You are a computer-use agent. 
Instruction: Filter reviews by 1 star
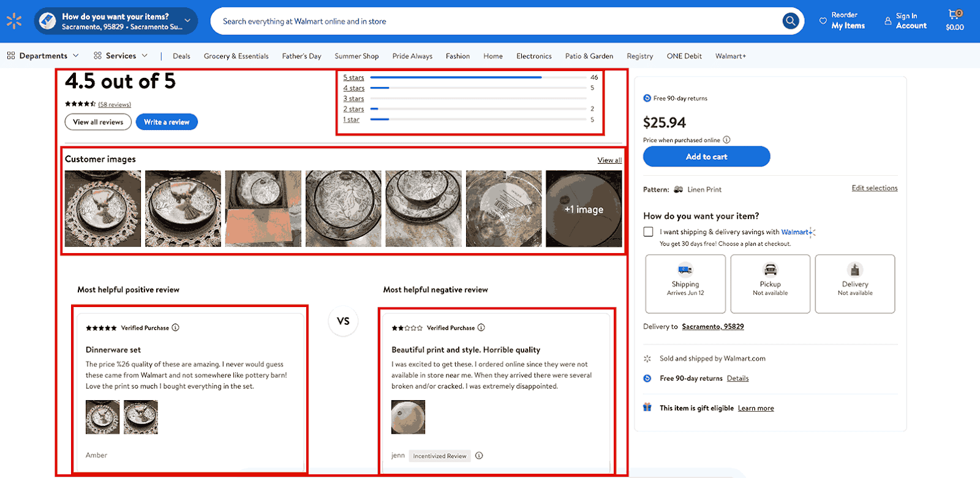351,120
